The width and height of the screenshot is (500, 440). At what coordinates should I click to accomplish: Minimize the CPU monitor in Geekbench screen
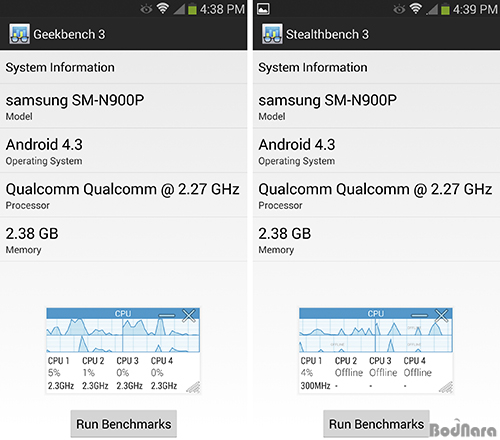click(x=166, y=315)
